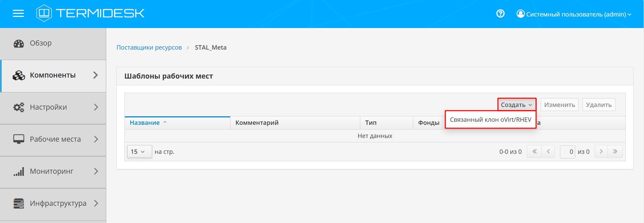Viewport: 644px width, 223px height.
Task: Click the Рабочие места monitor icon
Action: [19, 139]
